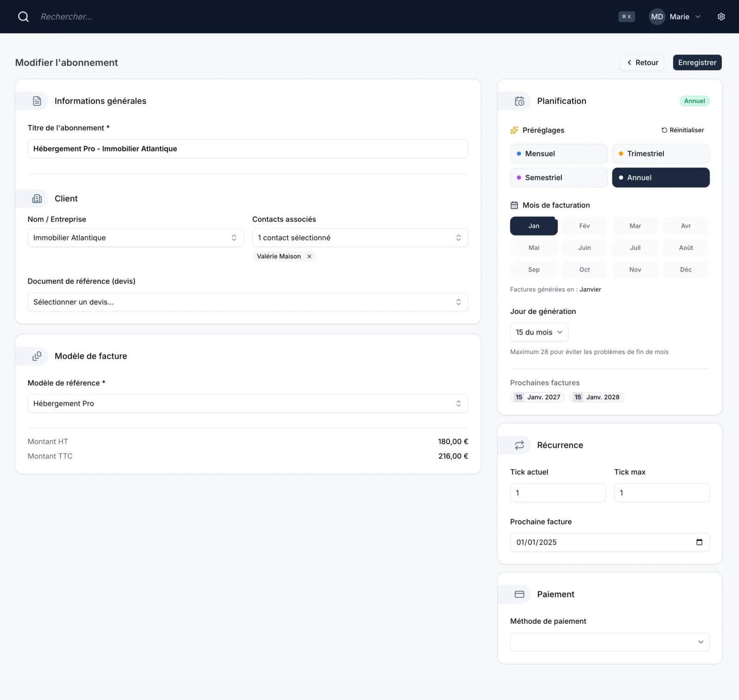Select the Mensuel preset
The width and height of the screenshot is (739, 700).
[558, 154]
